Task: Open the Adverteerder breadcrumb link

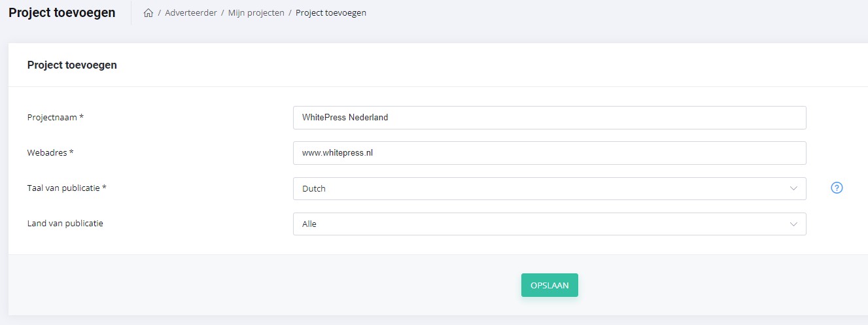Action: pyautogui.click(x=191, y=13)
